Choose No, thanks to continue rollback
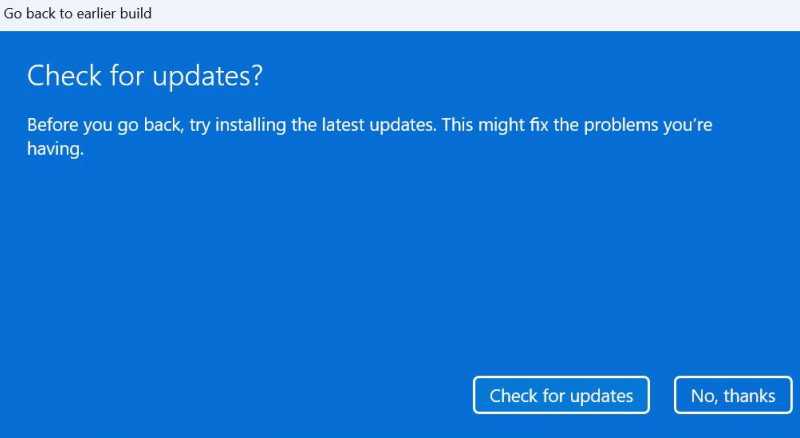Viewport: 800px width, 438px height. tap(733, 395)
